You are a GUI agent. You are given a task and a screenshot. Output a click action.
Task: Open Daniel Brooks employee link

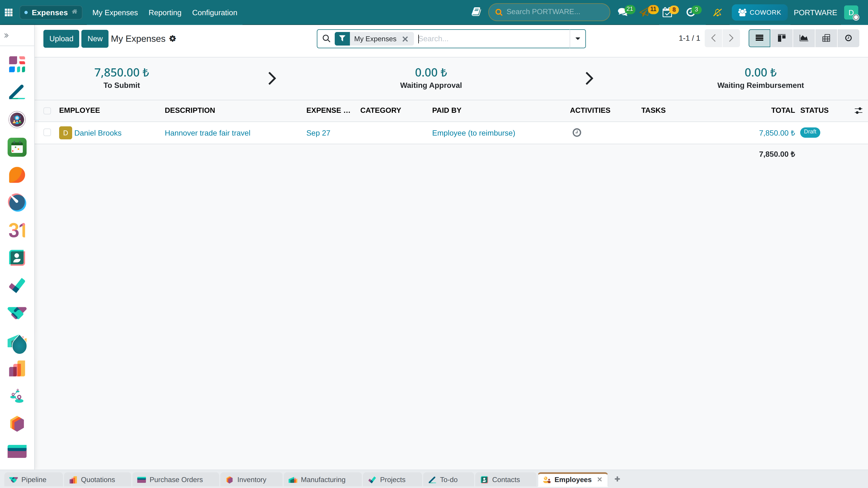[98, 133]
